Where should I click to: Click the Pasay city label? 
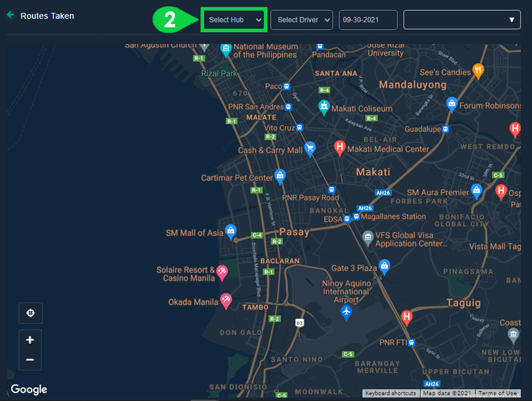click(294, 232)
